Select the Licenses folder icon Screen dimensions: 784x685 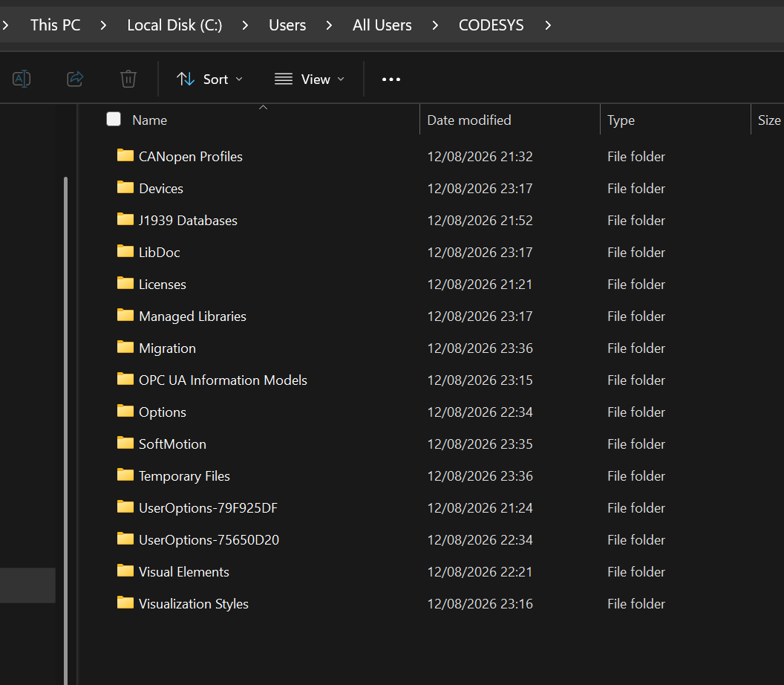(x=125, y=284)
